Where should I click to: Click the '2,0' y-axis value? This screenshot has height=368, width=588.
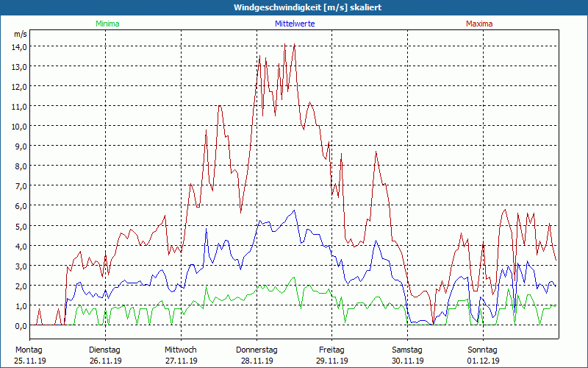pyautogui.click(x=21, y=286)
